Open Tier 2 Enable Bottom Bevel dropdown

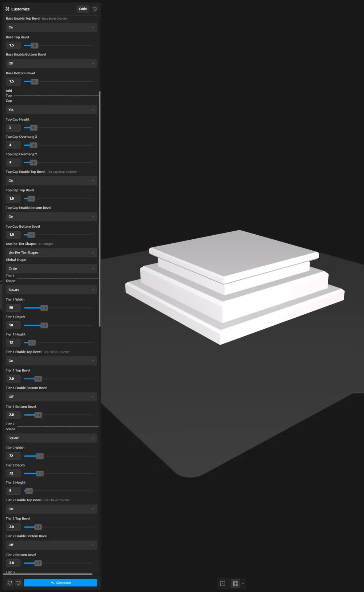click(x=51, y=545)
